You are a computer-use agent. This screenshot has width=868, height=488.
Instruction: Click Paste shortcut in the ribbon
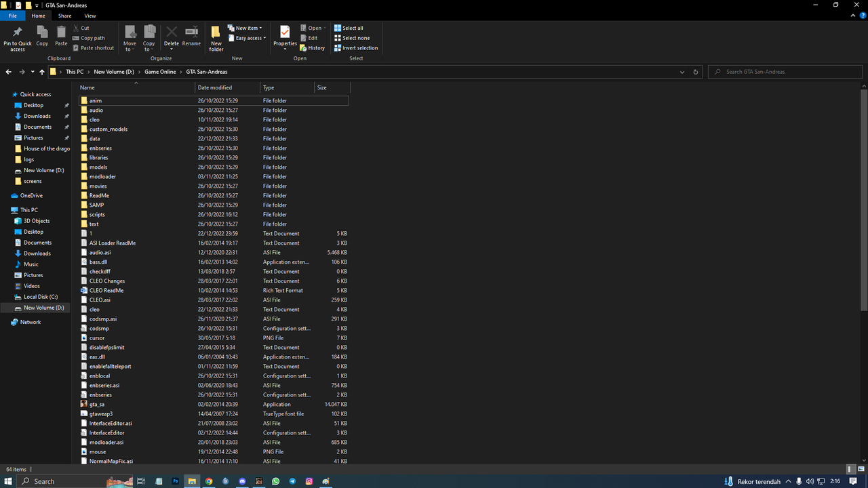pyautogui.click(x=93, y=48)
